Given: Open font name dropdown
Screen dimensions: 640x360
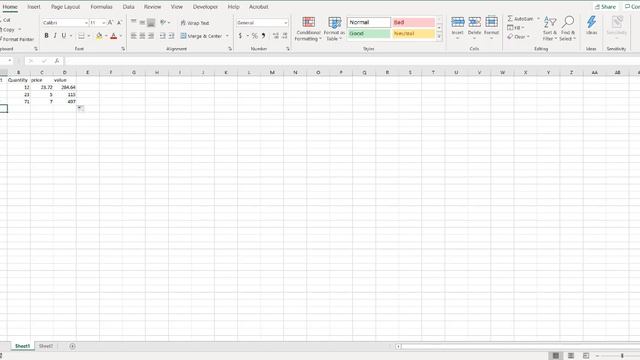Looking at the screenshot, I should tap(86, 23).
